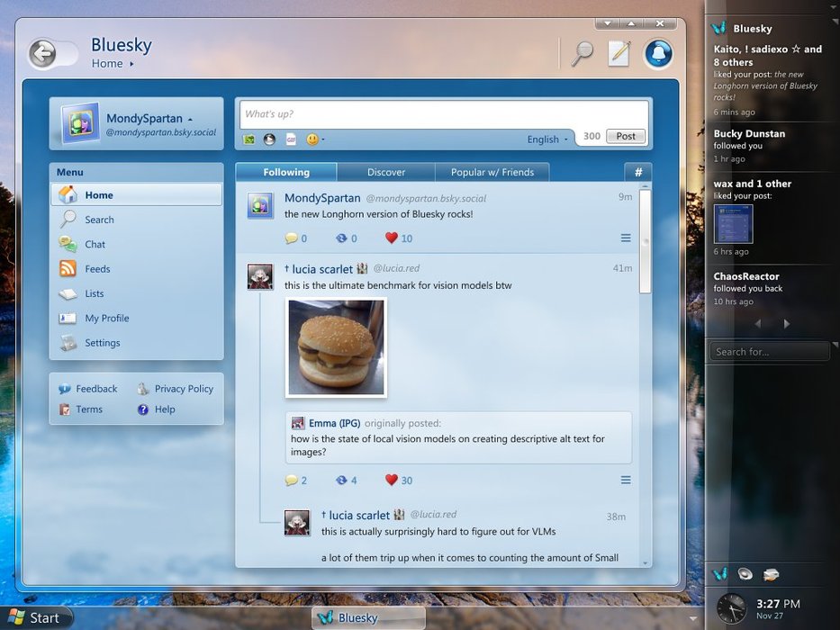
Task: Click the Bluesky butterfly icon in the sidebar header
Action: click(719, 28)
